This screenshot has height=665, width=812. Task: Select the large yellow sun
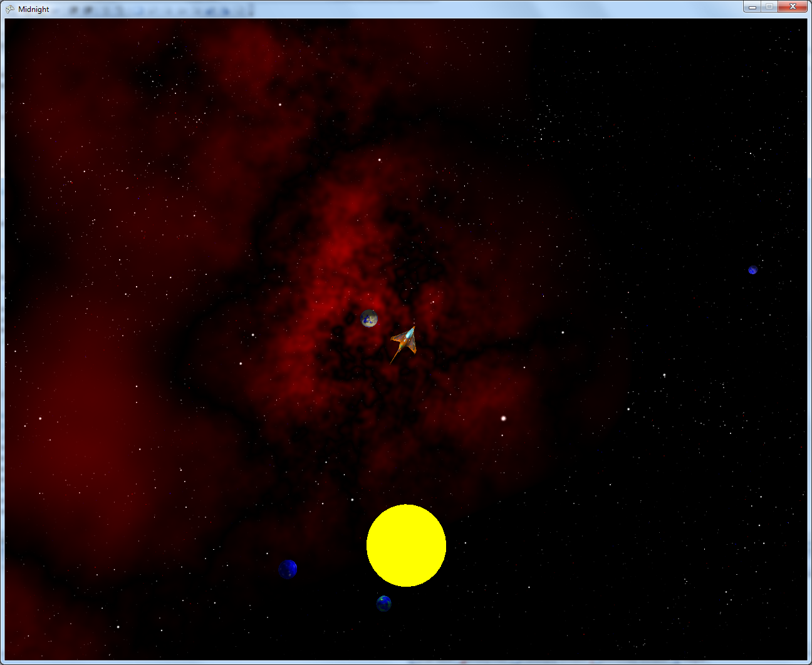[x=406, y=545]
